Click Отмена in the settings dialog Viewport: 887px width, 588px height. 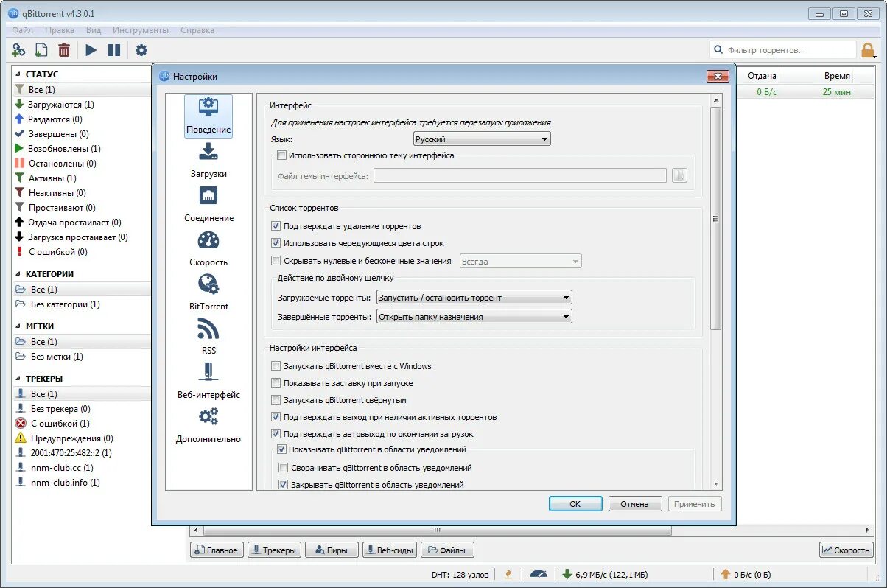point(634,504)
